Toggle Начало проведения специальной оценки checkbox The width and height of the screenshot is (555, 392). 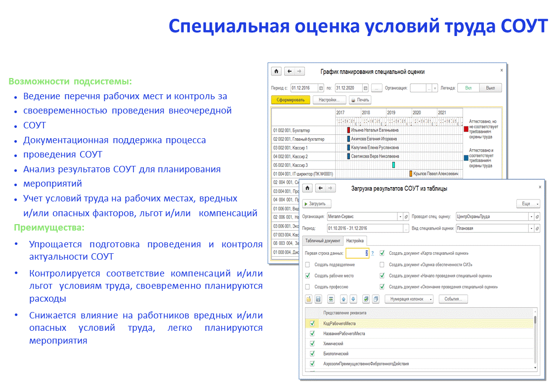pyautogui.click(x=382, y=275)
